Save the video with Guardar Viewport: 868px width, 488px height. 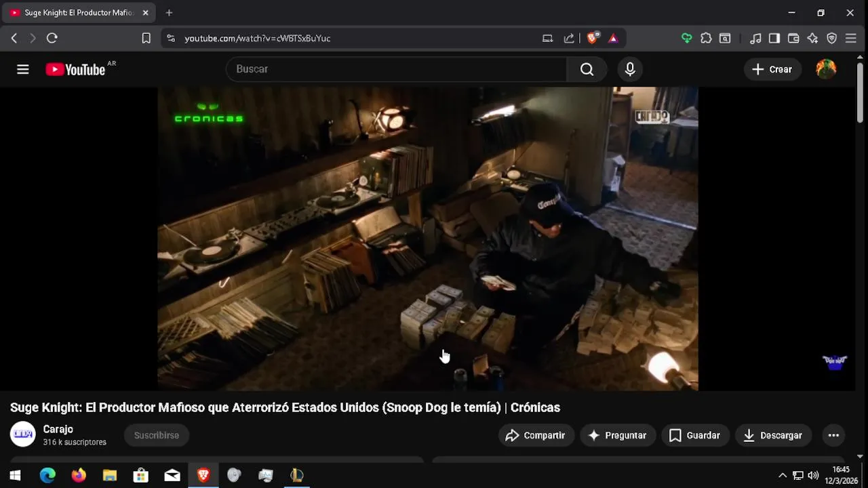click(x=695, y=435)
